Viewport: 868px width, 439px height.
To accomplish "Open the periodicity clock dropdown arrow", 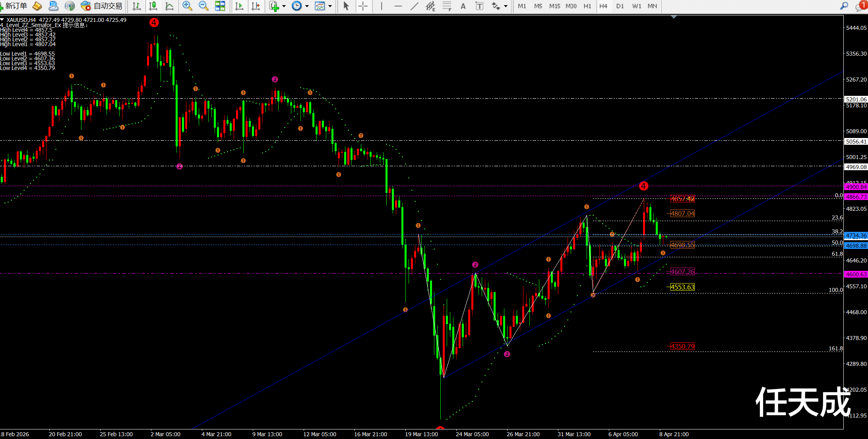I will 307,6.
